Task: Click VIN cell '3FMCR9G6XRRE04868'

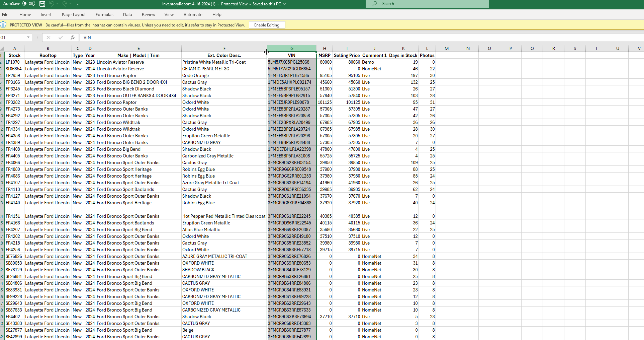Action: click(x=292, y=203)
